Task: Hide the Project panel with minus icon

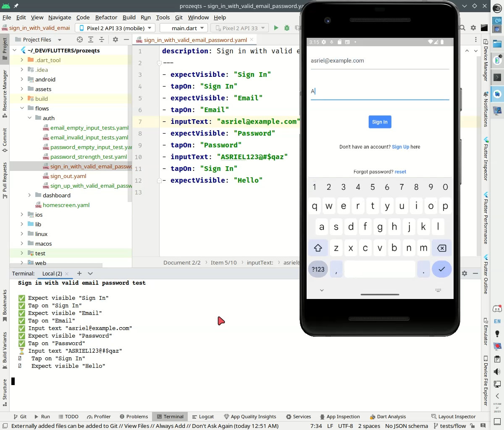Action: [x=126, y=39]
